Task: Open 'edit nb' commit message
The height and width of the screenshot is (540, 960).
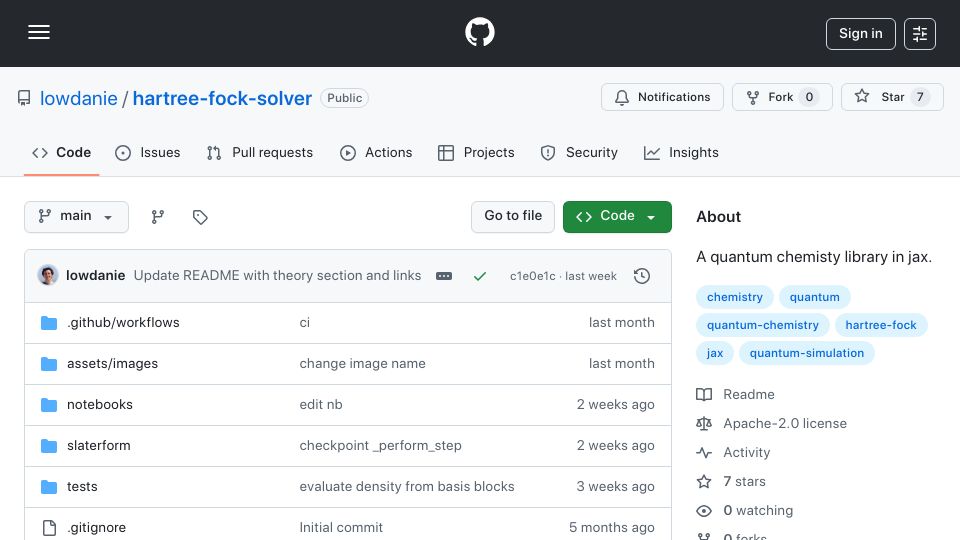Action: click(x=321, y=405)
